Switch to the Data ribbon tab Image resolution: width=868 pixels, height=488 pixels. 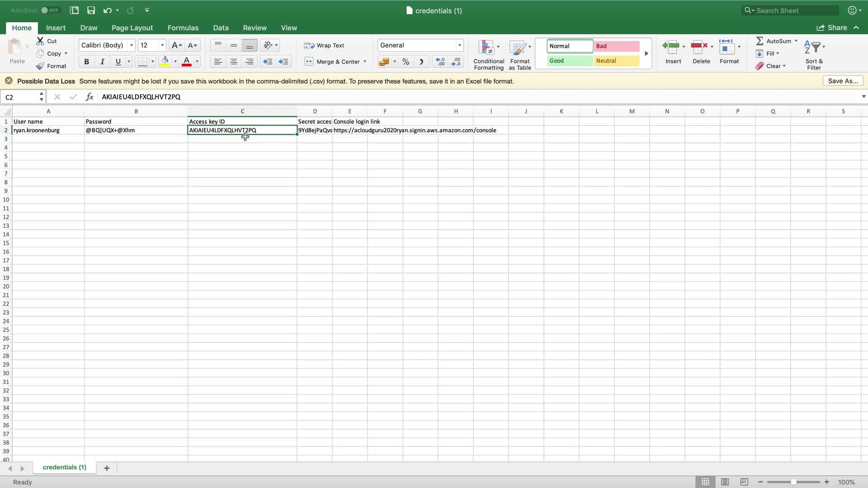pos(221,28)
